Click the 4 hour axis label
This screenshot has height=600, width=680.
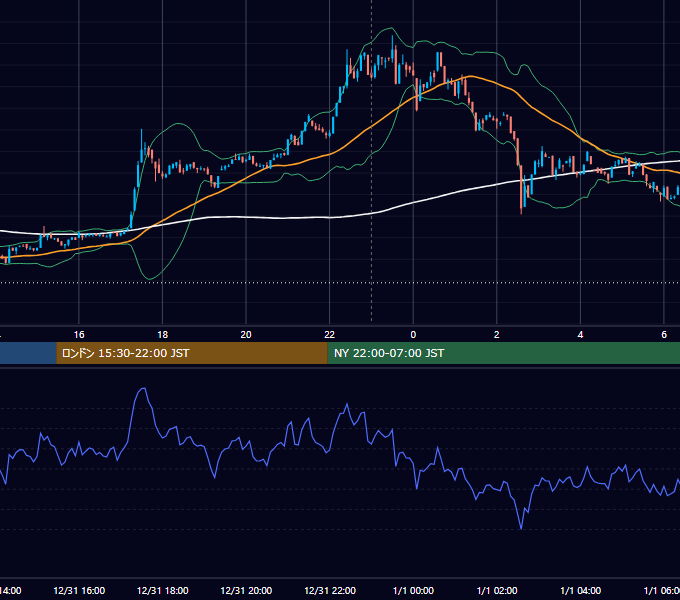click(580, 335)
